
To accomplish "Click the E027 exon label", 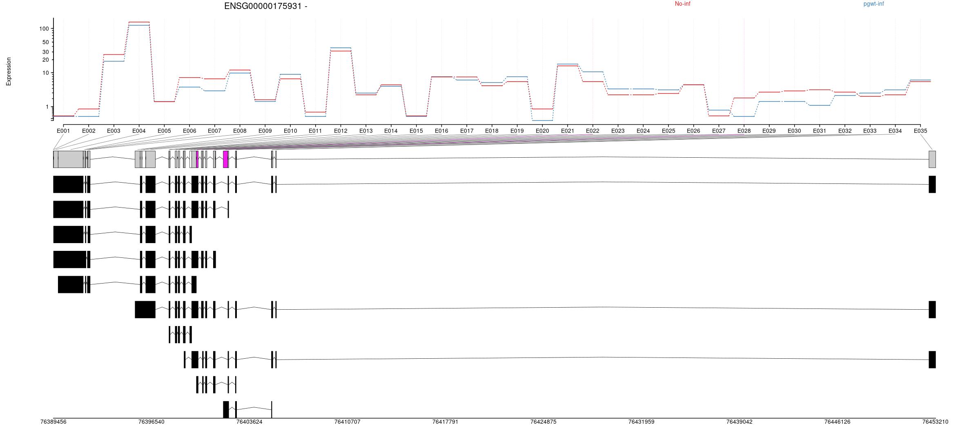I will coord(719,131).
